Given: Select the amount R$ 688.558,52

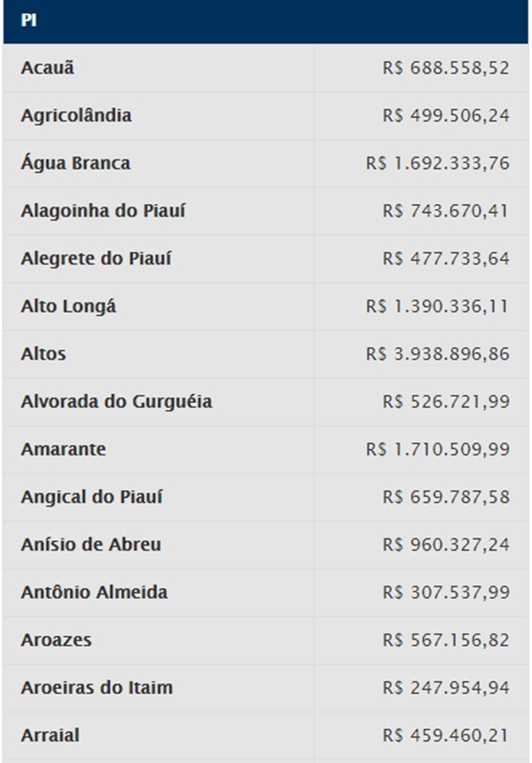Looking at the screenshot, I should (446, 67).
